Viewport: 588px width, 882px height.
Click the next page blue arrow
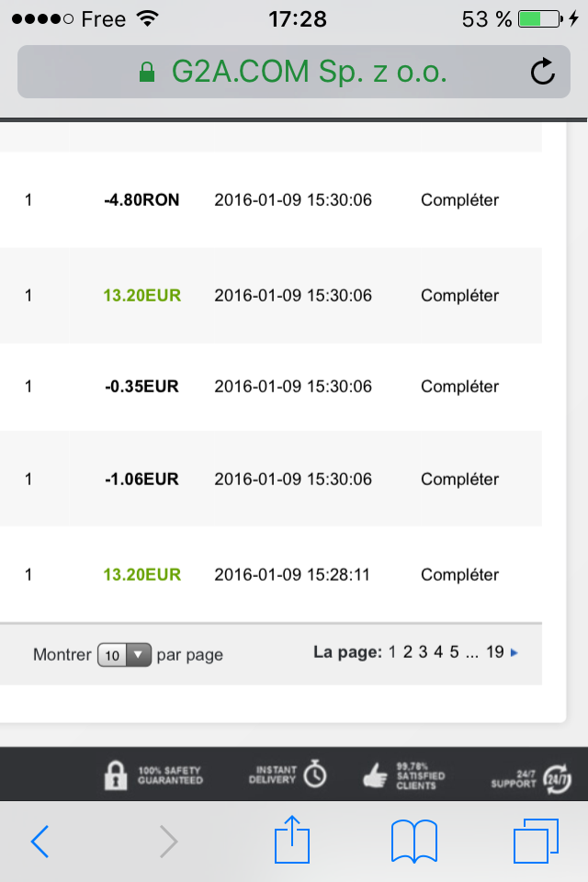(514, 653)
